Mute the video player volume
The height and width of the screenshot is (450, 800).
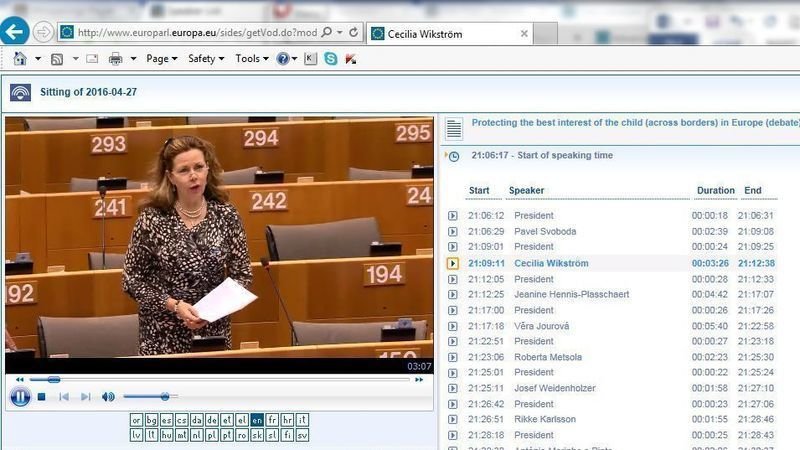108,397
